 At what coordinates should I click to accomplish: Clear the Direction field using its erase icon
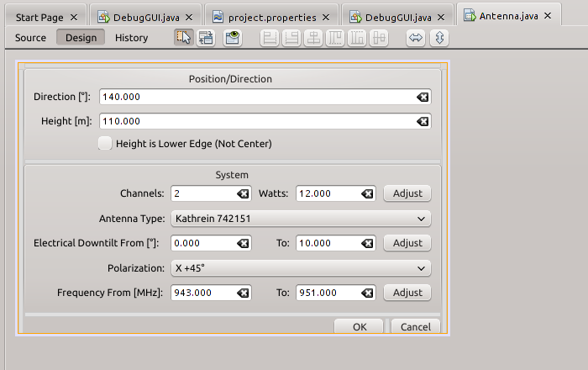tap(423, 98)
